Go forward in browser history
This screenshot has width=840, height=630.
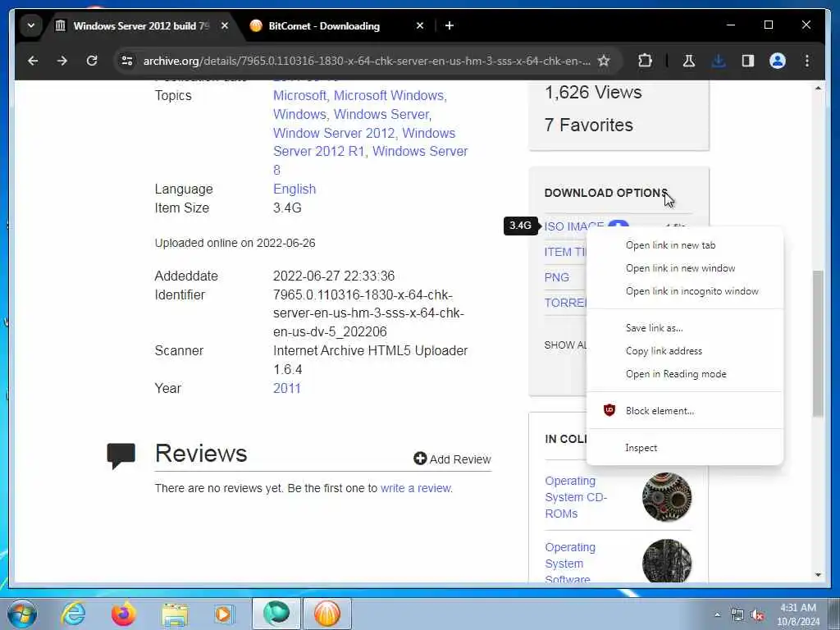(x=62, y=61)
